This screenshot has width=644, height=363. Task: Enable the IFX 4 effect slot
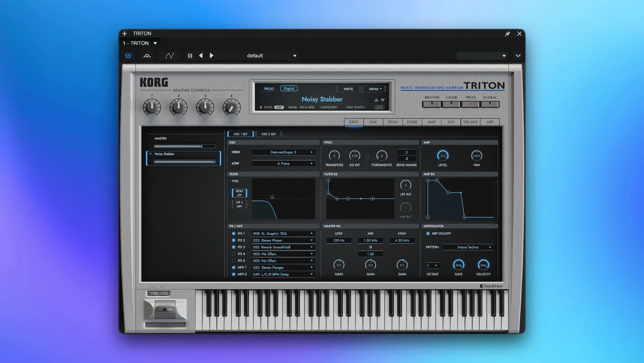coord(233,254)
